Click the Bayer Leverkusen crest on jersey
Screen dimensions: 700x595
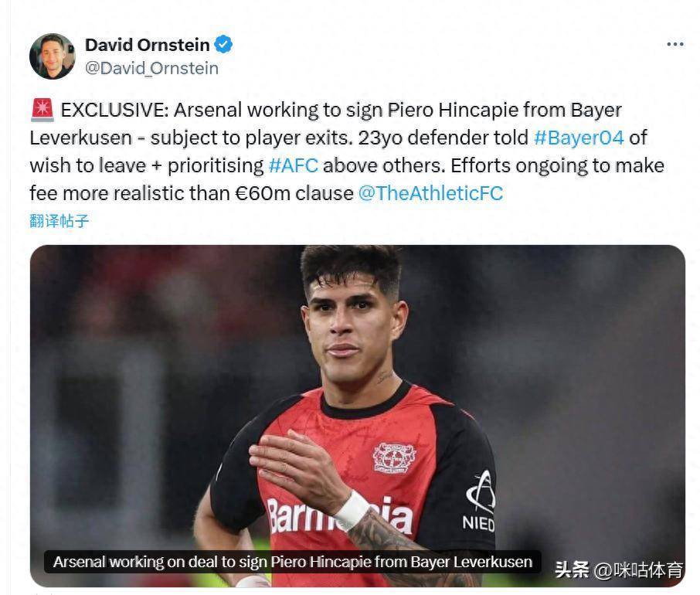395,458
